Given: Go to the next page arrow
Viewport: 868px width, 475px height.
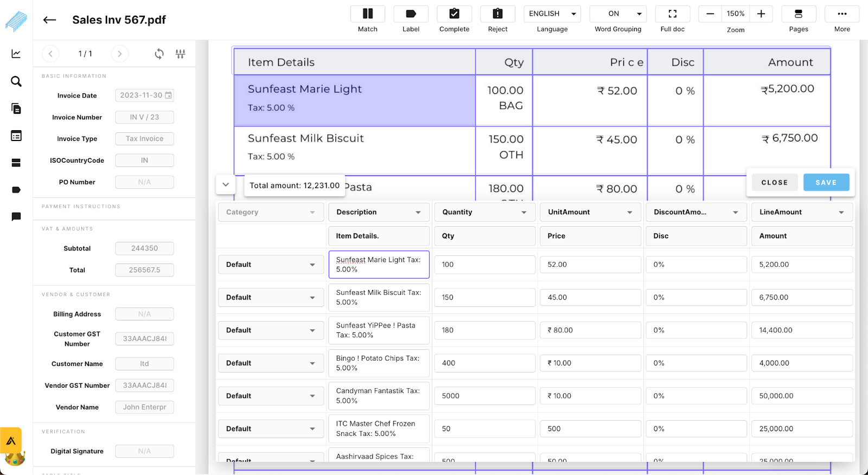Looking at the screenshot, I should (120, 54).
